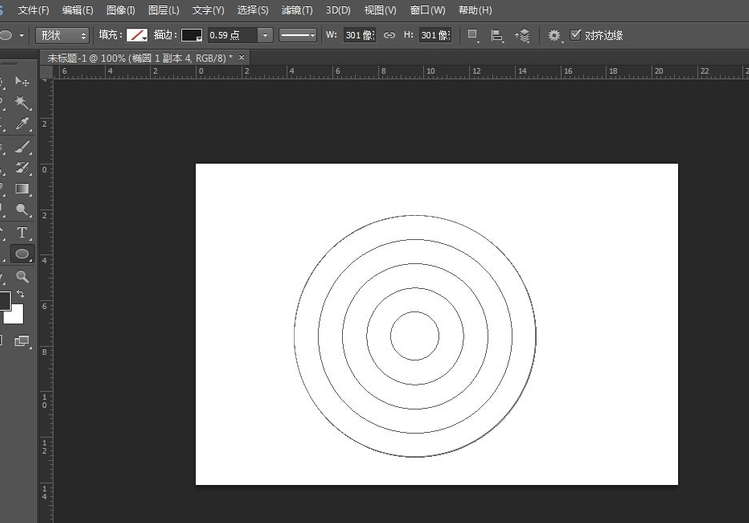Expand the stroke width 0.59 点 dropdown
This screenshot has width=749, height=523.
click(265, 35)
